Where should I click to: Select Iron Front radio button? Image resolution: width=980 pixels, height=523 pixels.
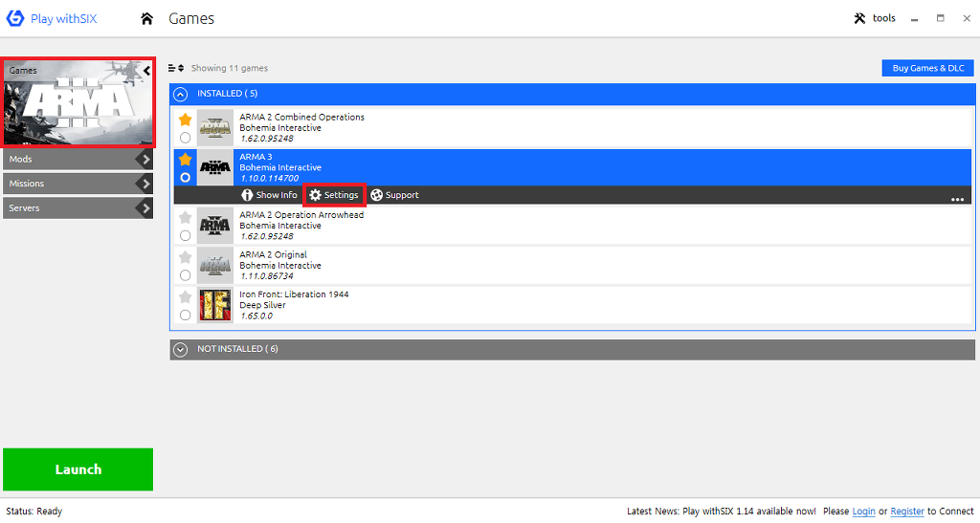[185, 316]
